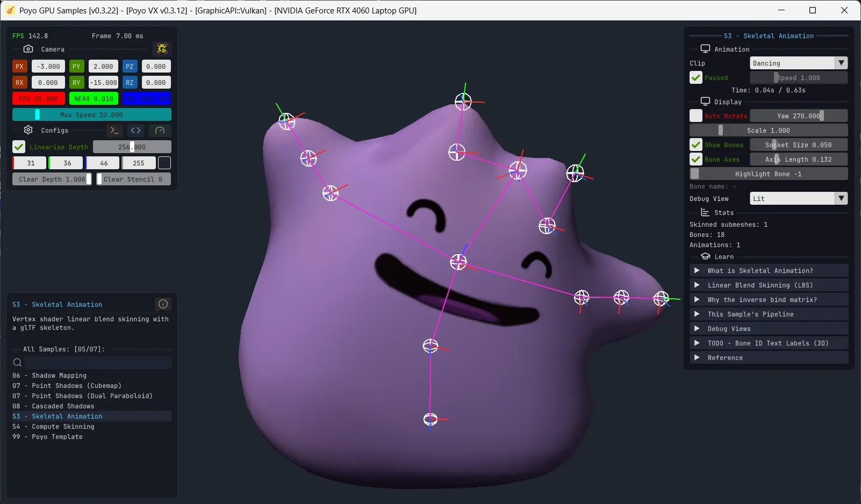The width and height of the screenshot is (861, 504).
Task: Expand Linear Blend Skinning (LBS) section
Action: (x=769, y=285)
